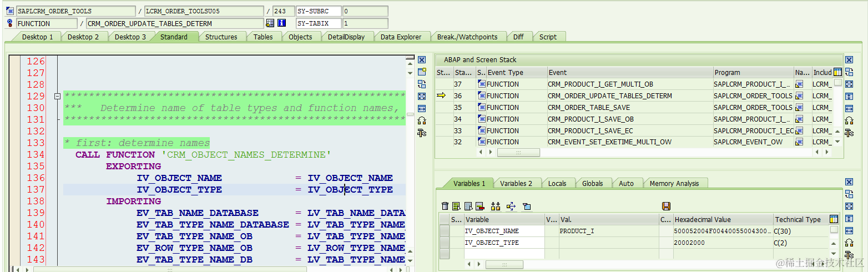868x272 pixels.
Task: Click headset Services icon beside Variables panel
Action: point(849,243)
